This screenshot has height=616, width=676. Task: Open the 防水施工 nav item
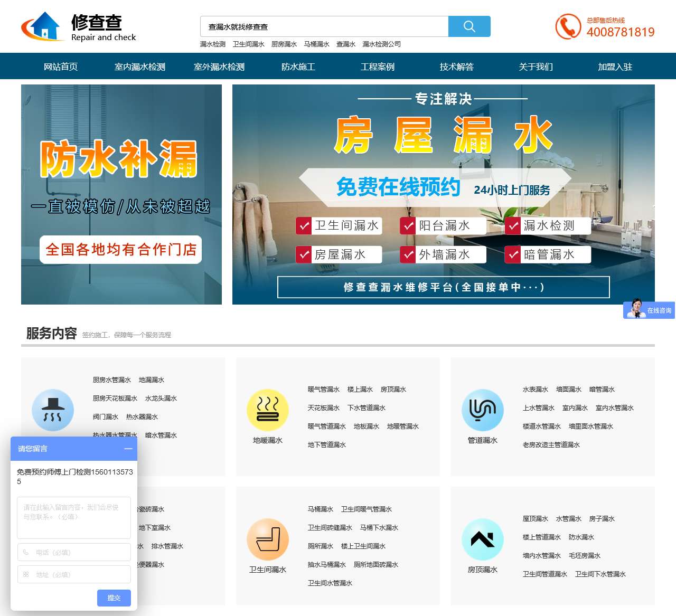coord(298,67)
